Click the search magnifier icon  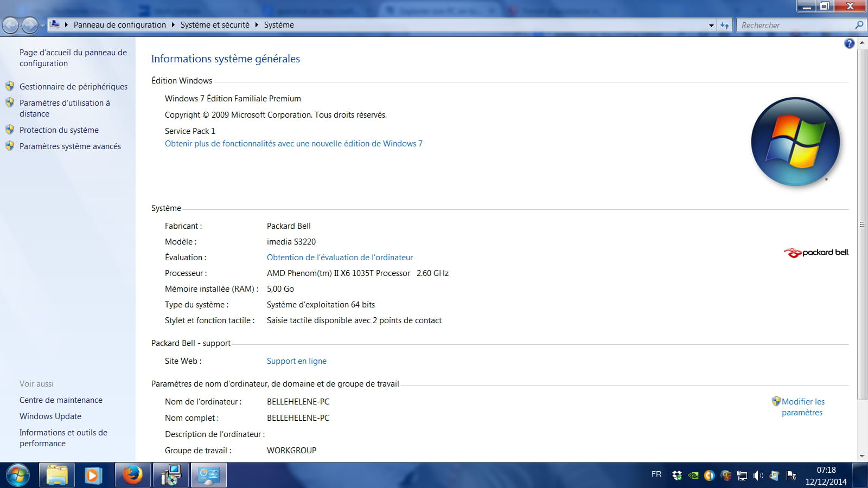(x=859, y=25)
